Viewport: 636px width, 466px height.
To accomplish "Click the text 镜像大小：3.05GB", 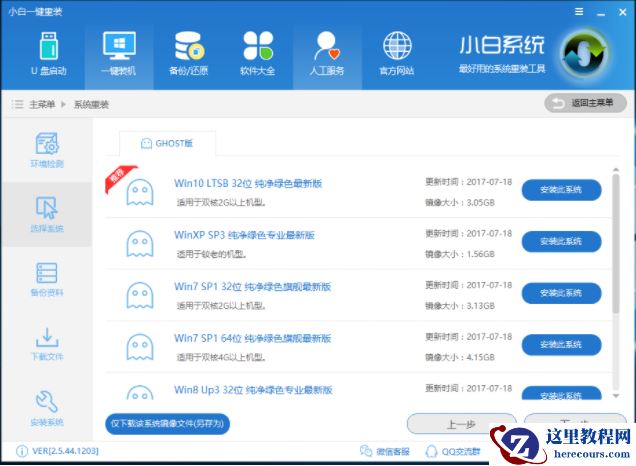I will point(460,202).
